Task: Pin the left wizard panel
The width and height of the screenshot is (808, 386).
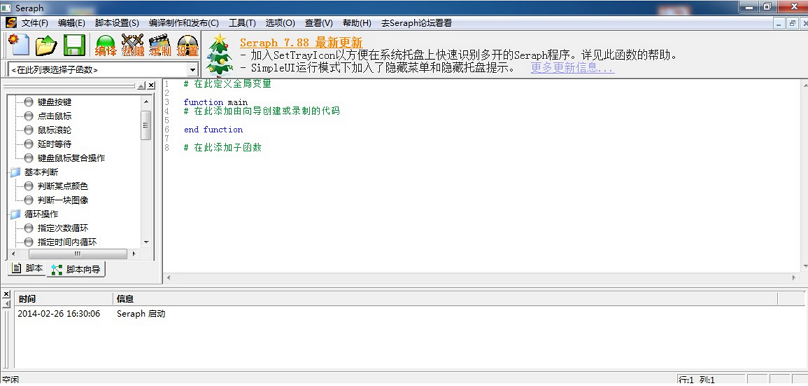Action: [141, 86]
